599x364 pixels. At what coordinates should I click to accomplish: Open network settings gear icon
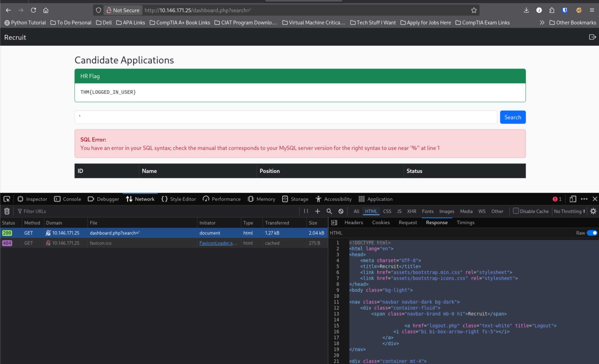[x=593, y=211]
